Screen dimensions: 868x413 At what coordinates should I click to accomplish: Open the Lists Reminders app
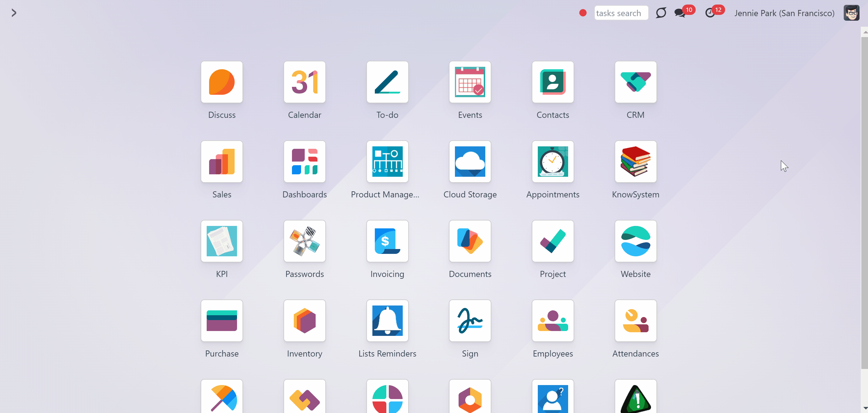388,321
